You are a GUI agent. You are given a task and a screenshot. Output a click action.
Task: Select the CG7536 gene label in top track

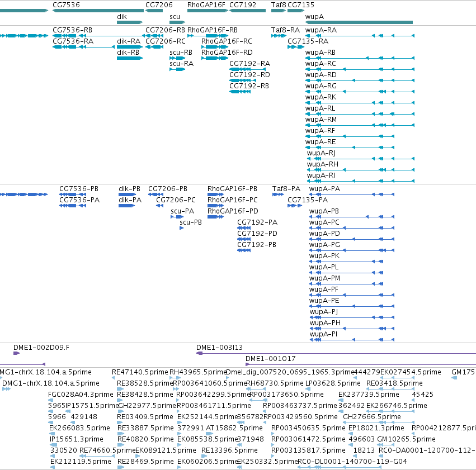[66, 5]
